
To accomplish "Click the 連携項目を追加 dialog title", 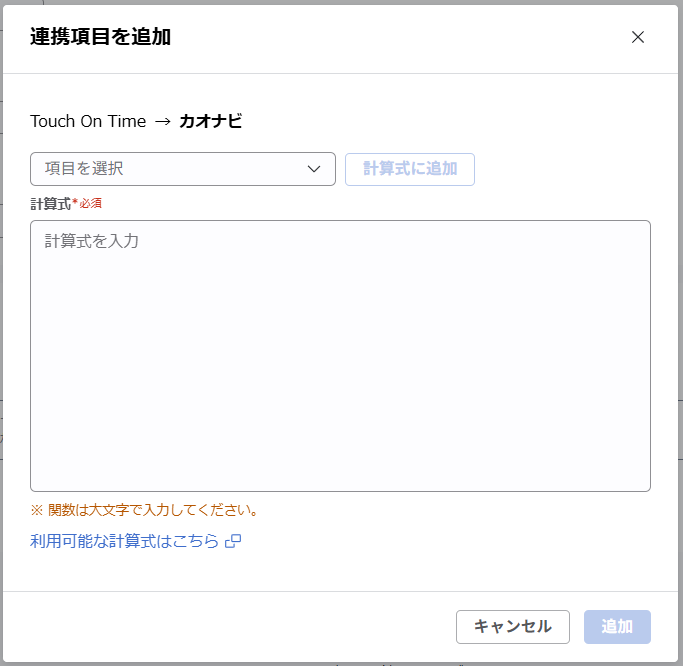I will coord(100,36).
